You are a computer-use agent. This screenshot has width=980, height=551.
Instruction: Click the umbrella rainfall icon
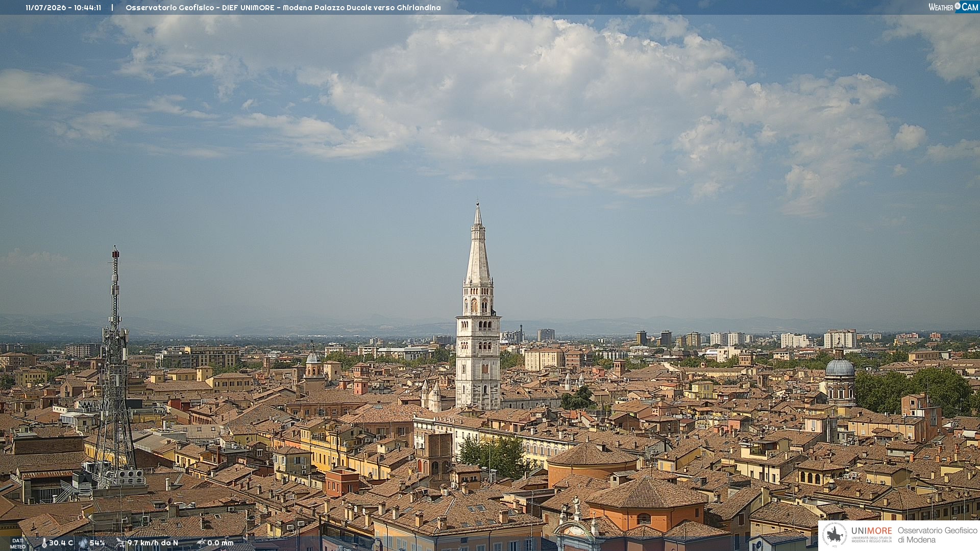pyautogui.click(x=201, y=543)
